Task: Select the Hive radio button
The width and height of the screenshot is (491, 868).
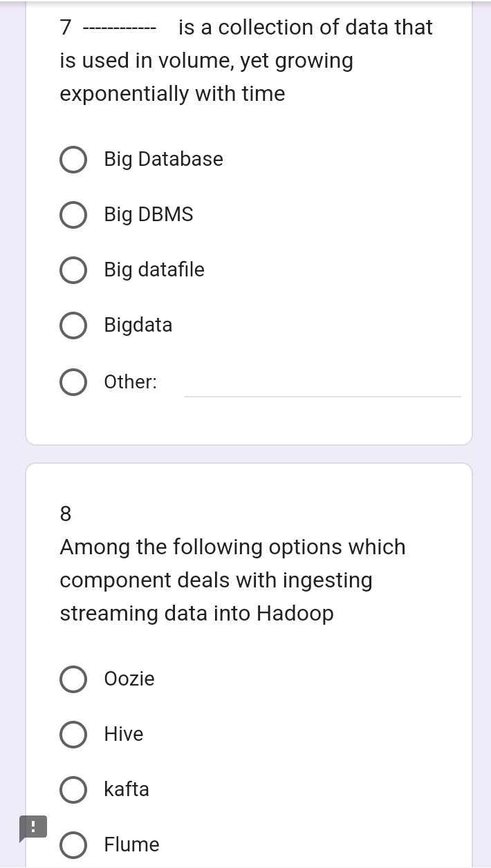Action: (x=73, y=735)
